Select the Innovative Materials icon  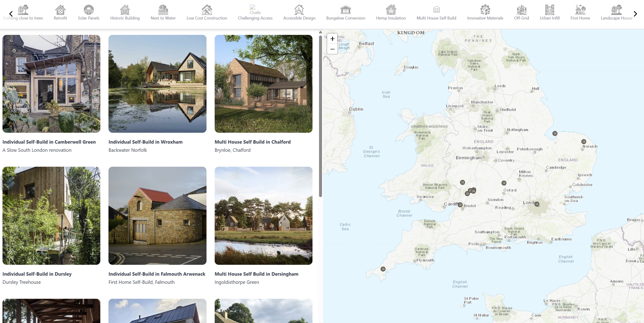485,10
